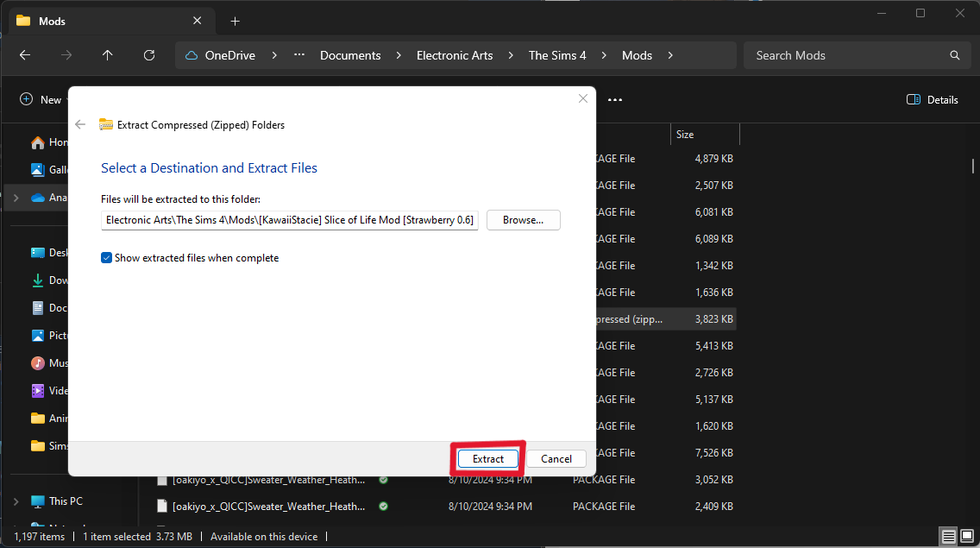Select The Sims 4 breadcrumb
Image resolution: width=980 pixels, height=548 pixels.
pyautogui.click(x=557, y=55)
